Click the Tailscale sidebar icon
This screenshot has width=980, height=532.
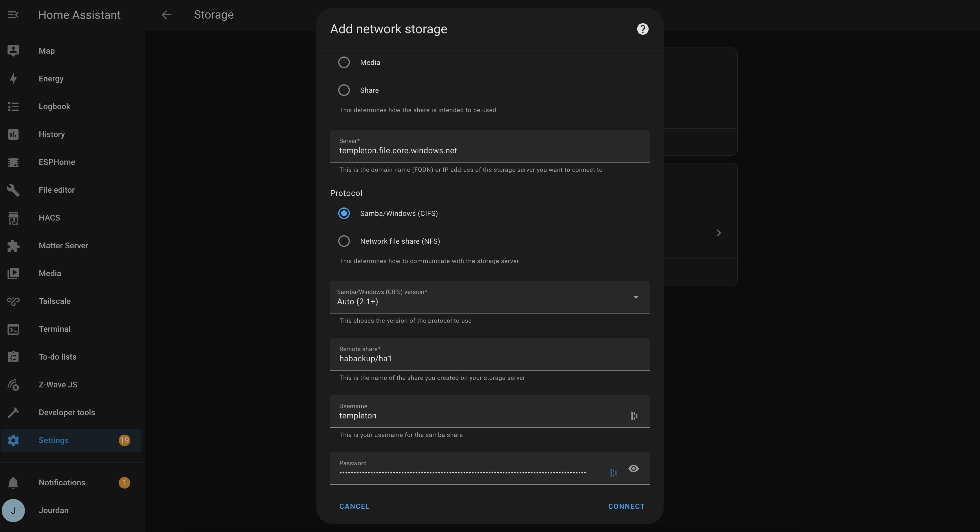(x=13, y=301)
